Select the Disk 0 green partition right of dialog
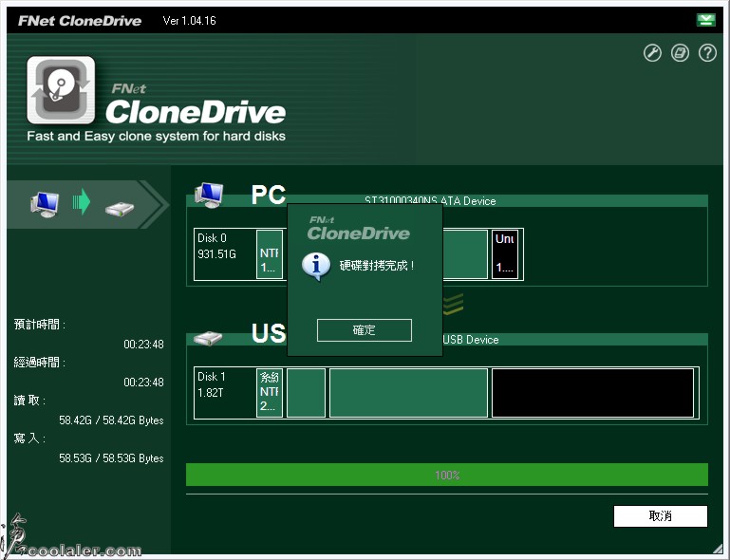Viewport: 730px width, 560px height. (465, 254)
